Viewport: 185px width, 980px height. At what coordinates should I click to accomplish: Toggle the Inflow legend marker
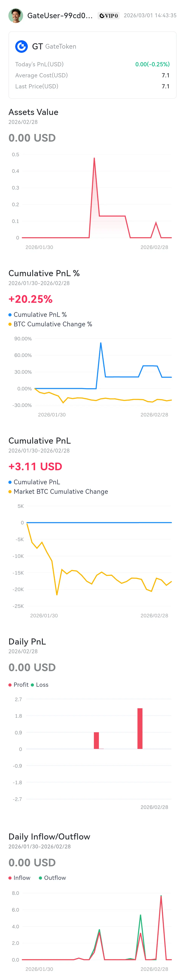tap(10, 878)
